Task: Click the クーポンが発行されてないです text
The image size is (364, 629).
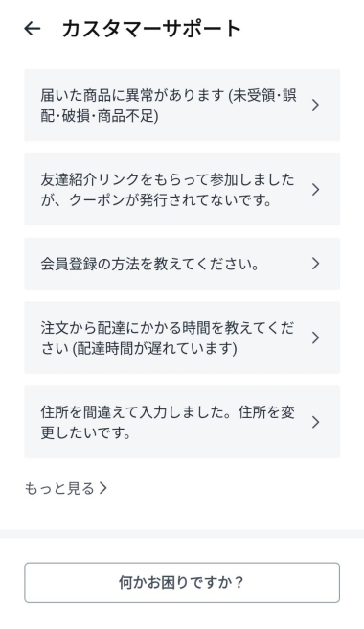Action: [171, 199]
